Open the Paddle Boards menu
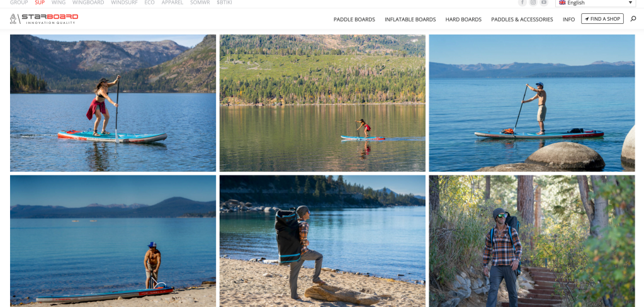644x307 pixels. coord(354,20)
